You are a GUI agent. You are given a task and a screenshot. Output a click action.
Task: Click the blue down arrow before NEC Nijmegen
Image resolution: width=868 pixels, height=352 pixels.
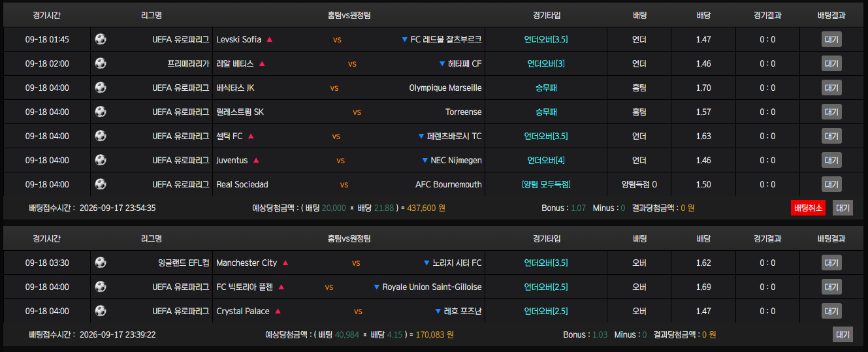click(x=425, y=161)
